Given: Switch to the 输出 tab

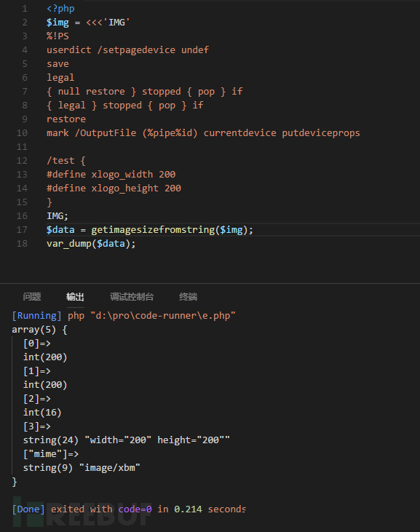Looking at the screenshot, I should click(x=75, y=297).
